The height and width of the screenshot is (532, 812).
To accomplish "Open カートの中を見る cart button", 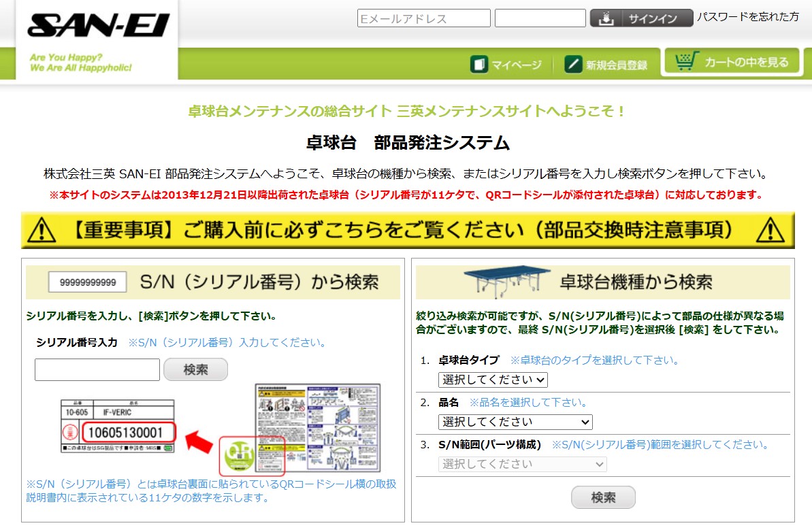I will tap(732, 62).
